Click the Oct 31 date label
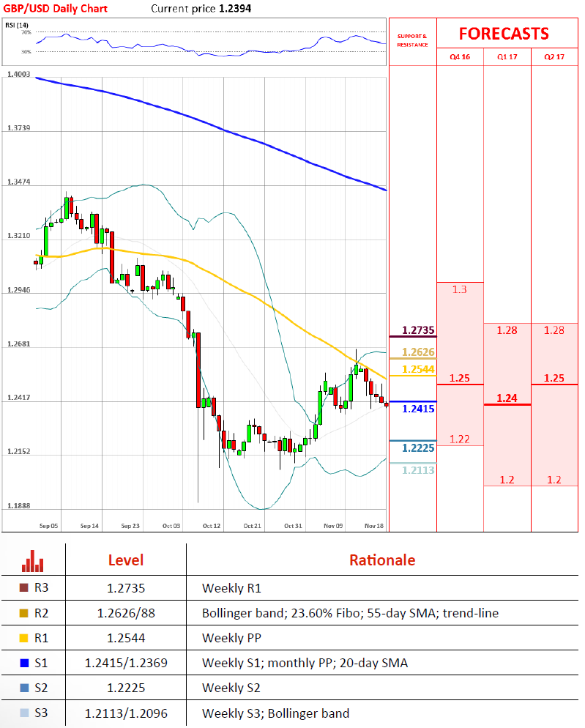The image size is (585, 728). click(293, 526)
